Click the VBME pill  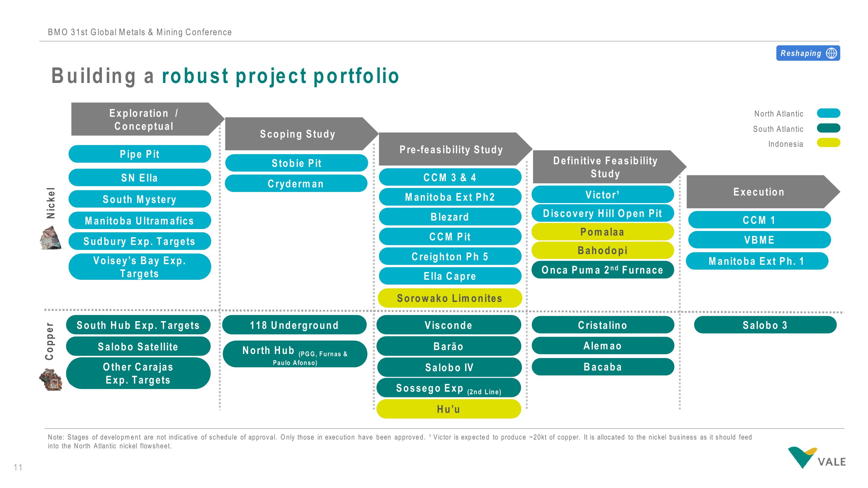(760, 240)
